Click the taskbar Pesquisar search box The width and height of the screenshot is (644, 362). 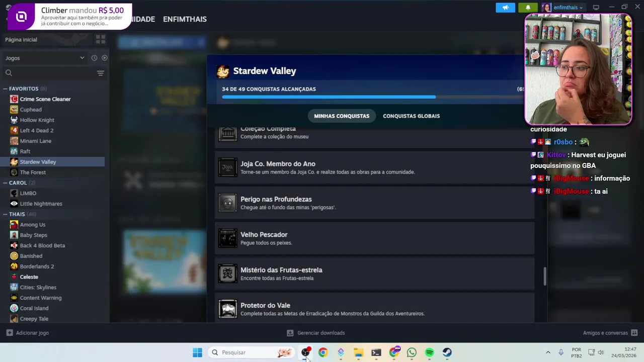point(251,352)
